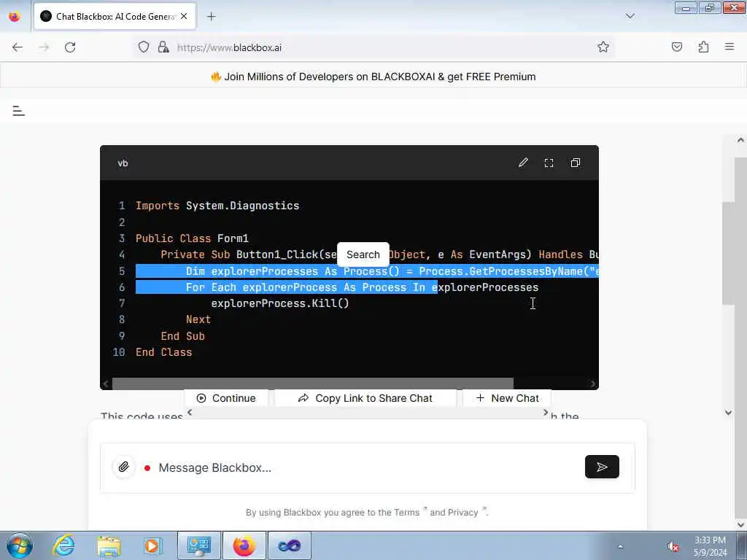Open a new browser tab

point(211,17)
